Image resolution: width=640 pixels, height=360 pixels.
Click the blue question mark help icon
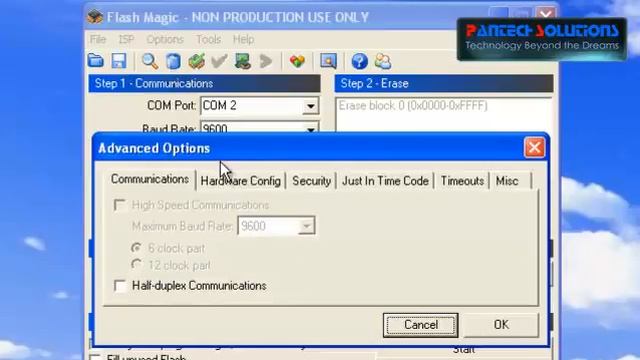coord(360,61)
